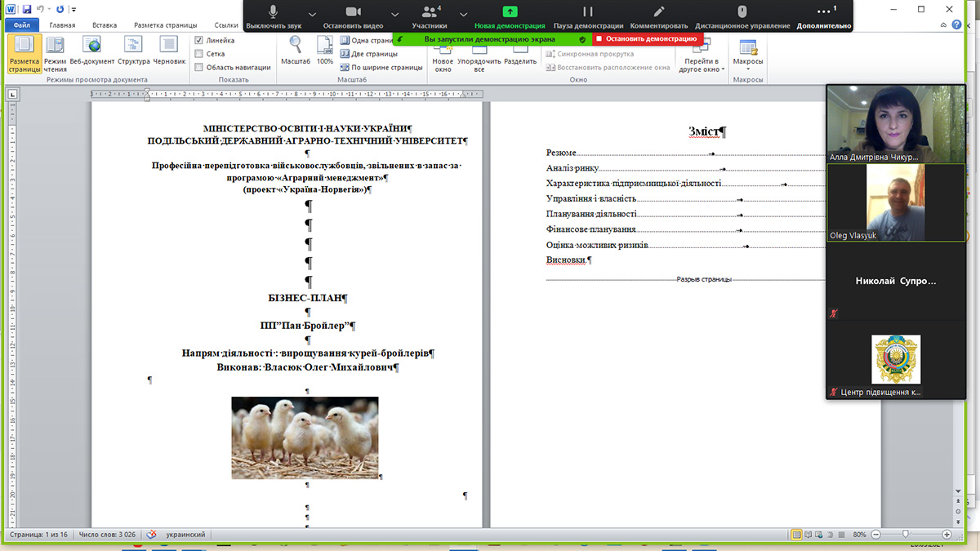Viewport: 980px width, 551px height.
Task: Switch to Draft (Черновик) view
Action: pyautogui.click(x=169, y=51)
